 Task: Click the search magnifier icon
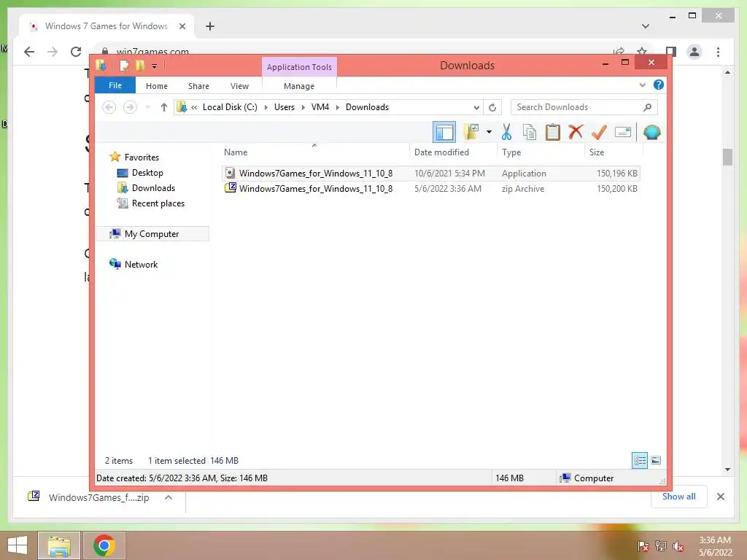click(x=647, y=107)
